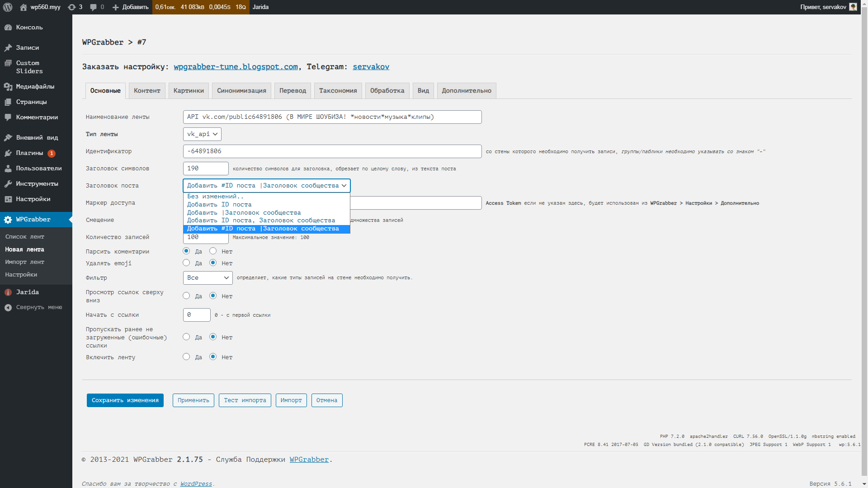868x488 pixels.
Task: Click the Импорт button
Action: pyautogui.click(x=291, y=400)
